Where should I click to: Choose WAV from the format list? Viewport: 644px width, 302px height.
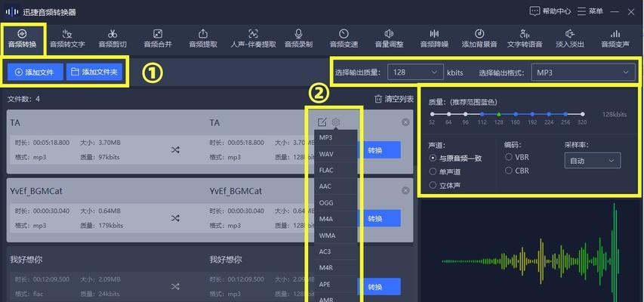click(335, 154)
